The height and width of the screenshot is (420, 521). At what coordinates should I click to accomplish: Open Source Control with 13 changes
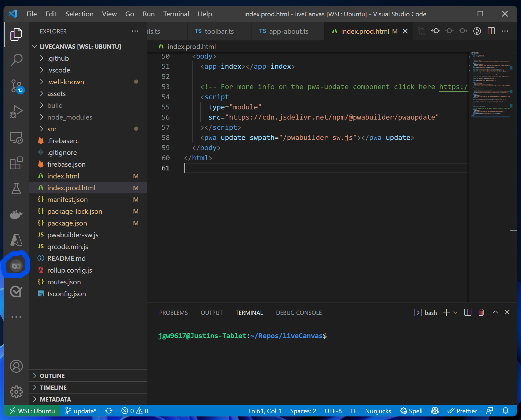(16, 86)
